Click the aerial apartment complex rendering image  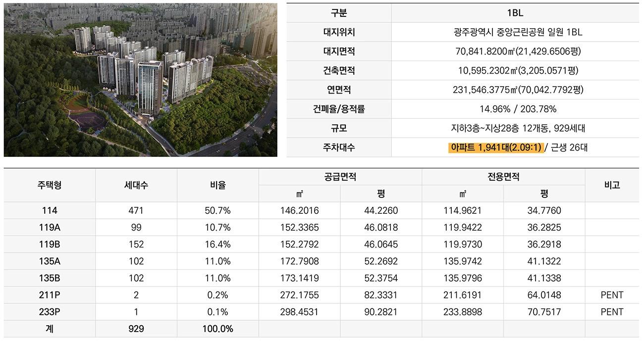click(140, 80)
